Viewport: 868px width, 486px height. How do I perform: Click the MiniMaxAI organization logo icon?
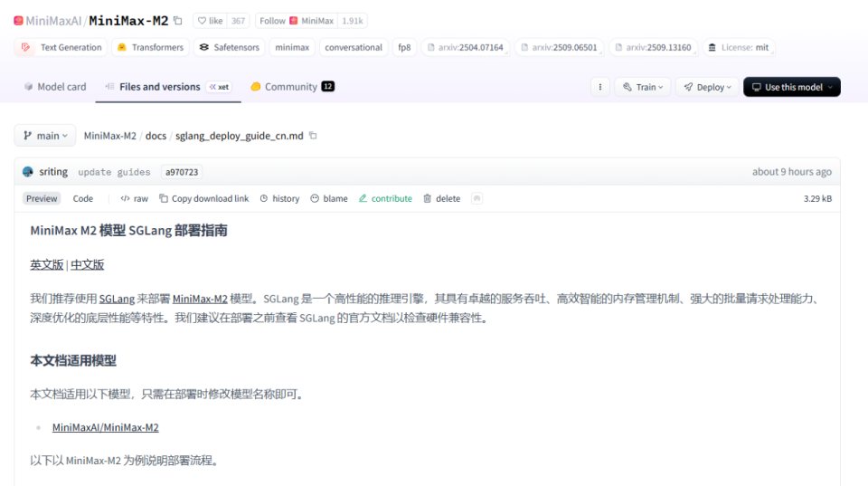18,21
